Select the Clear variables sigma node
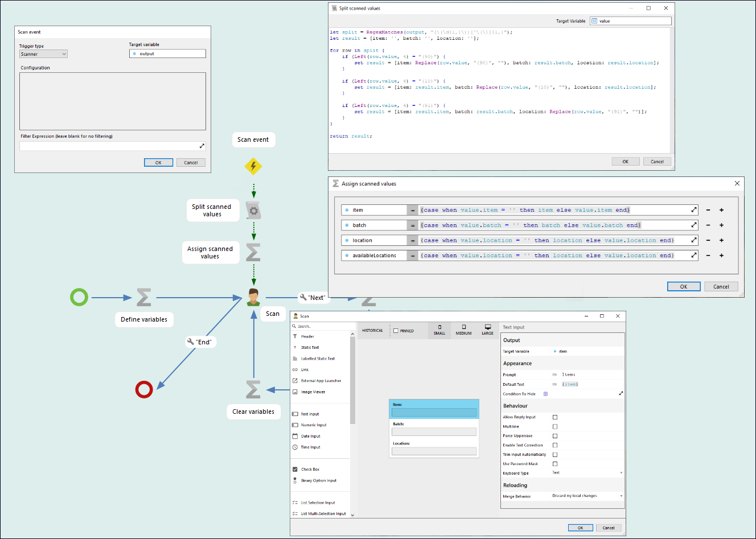The width and height of the screenshot is (756, 539). click(253, 390)
